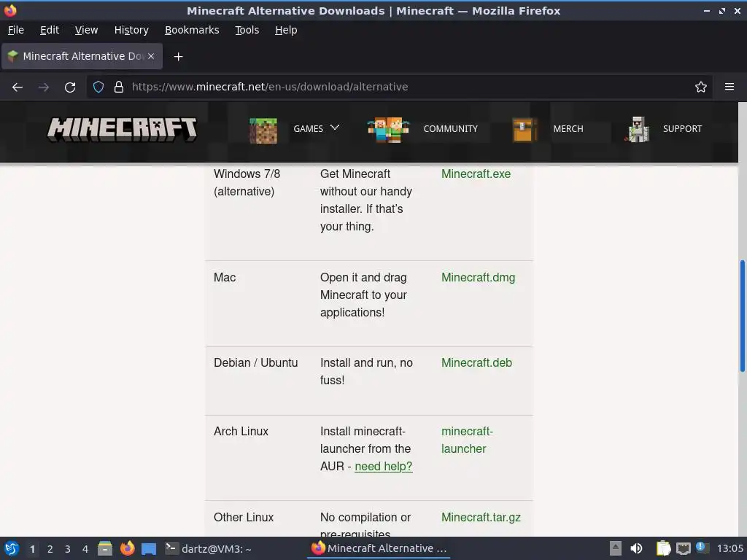Bookmark this page with the star
The height and width of the screenshot is (560, 747).
tap(700, 87)
